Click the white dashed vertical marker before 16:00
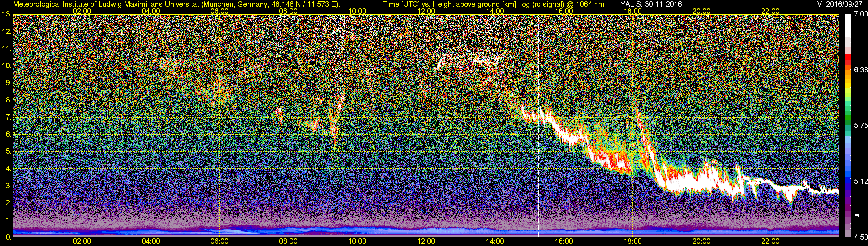The image size is (868, 246). [538, 126]
